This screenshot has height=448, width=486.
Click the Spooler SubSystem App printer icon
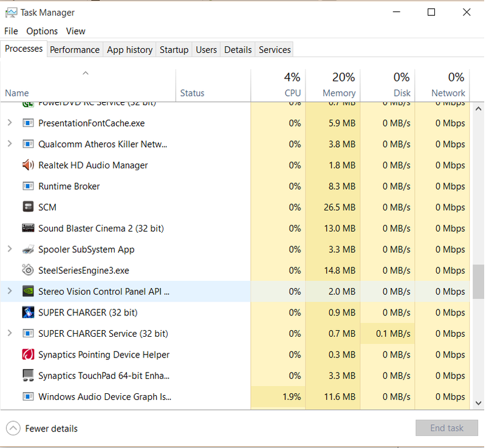pyautogui.click(x=28, y=249)
